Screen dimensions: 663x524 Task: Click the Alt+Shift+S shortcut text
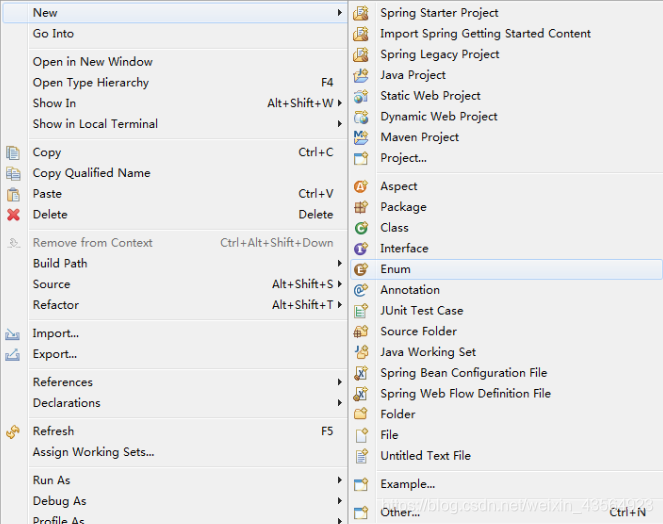(x=302, y=284)
